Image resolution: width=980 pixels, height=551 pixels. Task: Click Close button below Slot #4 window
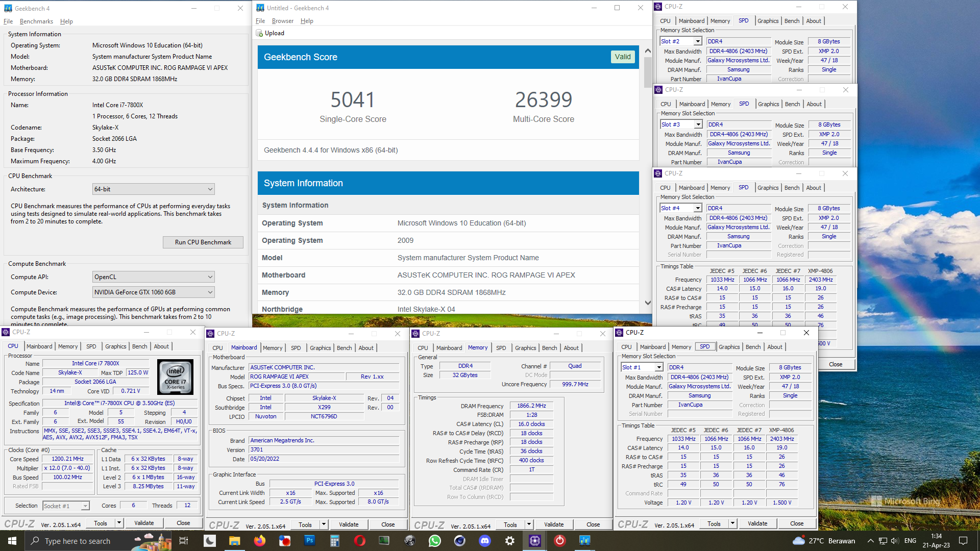click(836, 364)
